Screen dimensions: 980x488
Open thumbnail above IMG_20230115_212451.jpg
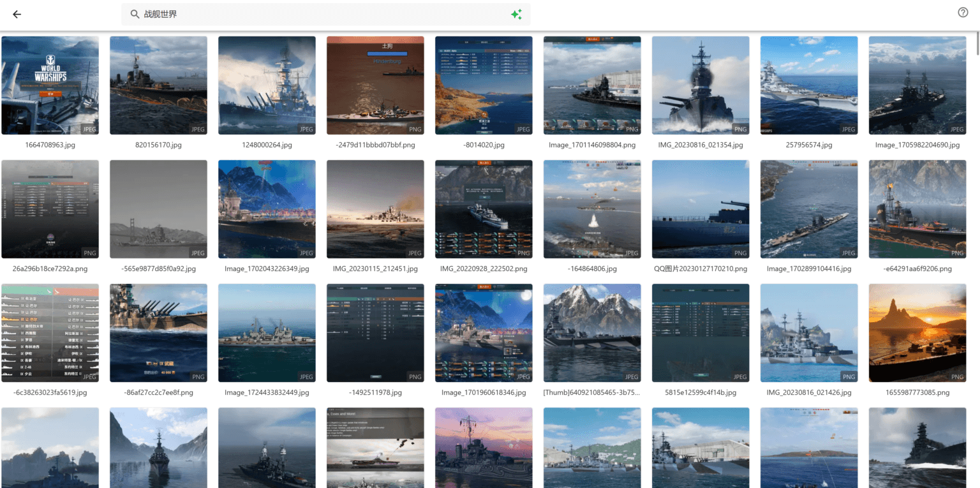pyautogui.click(x=375, y=209)
